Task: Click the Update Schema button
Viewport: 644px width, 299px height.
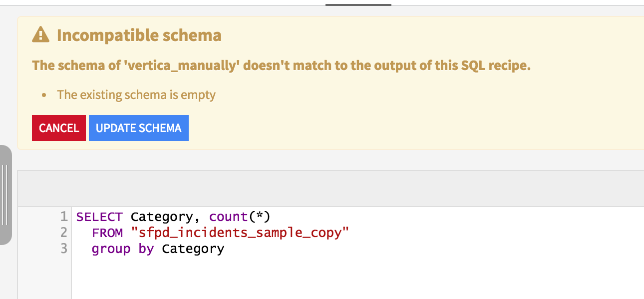Action: (139, 128)
